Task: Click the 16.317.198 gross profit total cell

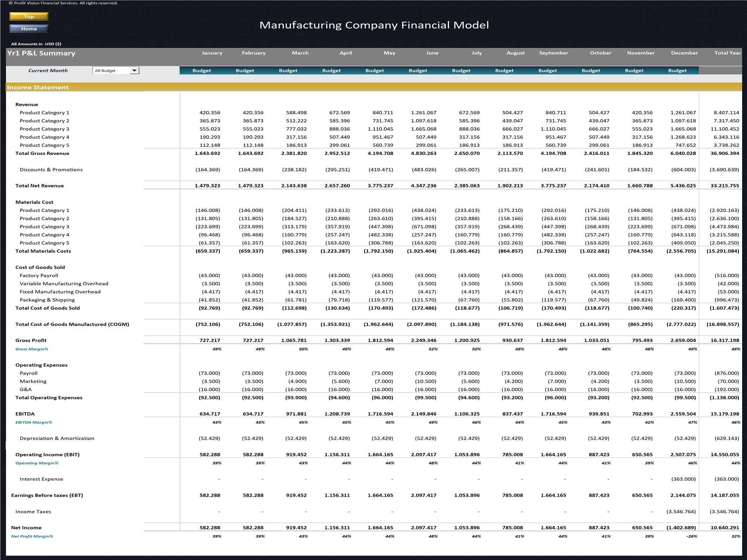Action: (x=725, y=340)
